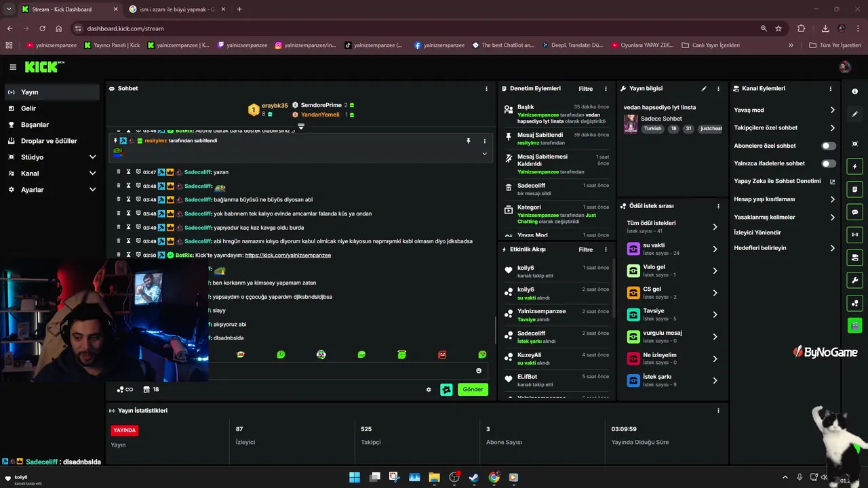Open chat settings gear icon
This screenshot has height=488, width=868.
429,390
